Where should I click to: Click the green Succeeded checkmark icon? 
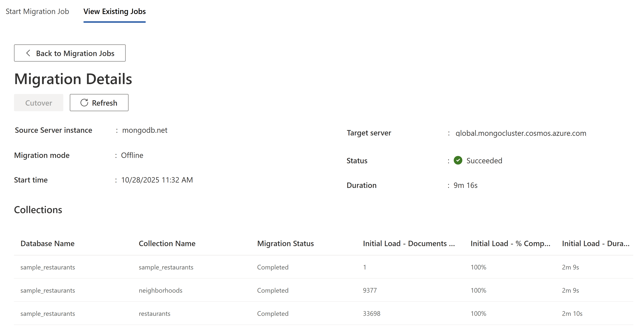pyautogui.click(x=458, y=160)
